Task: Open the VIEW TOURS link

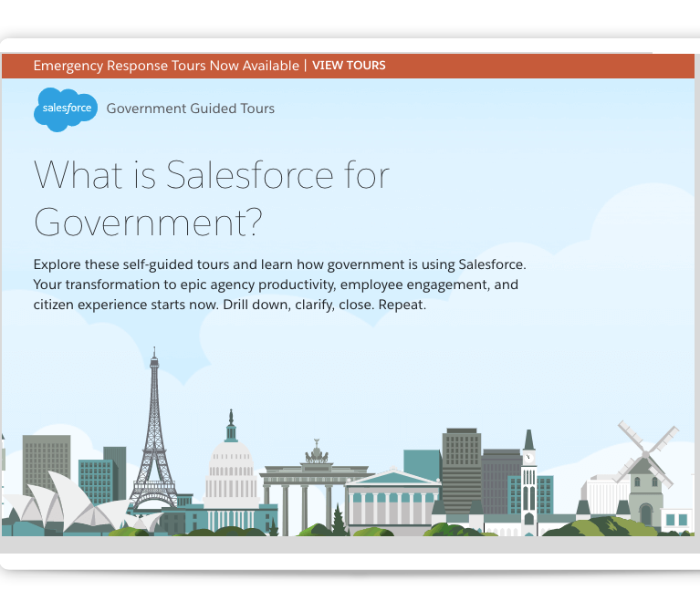Action: 349,66
